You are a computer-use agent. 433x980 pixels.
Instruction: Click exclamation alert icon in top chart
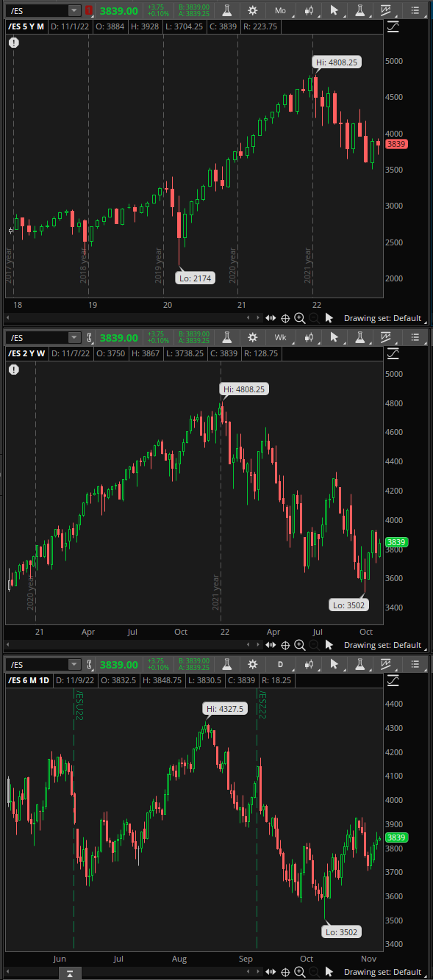(15, 43)
